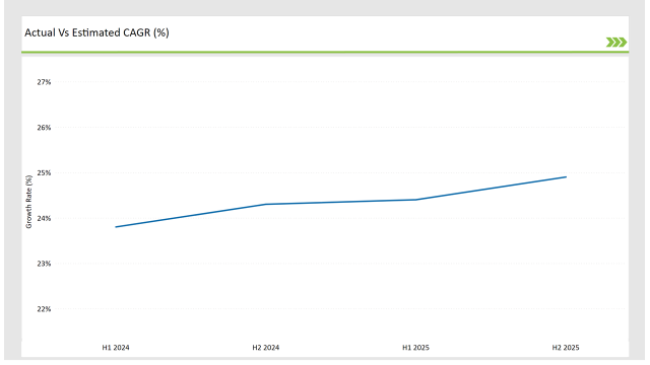
Task: Select the 27% y-axis label
Action: pos(44,82)
